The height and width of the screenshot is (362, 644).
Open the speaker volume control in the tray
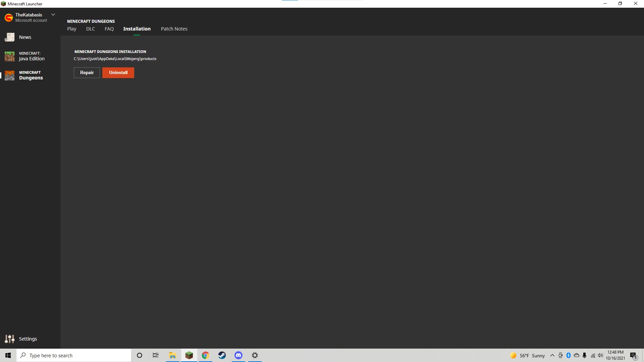tap(600, 355)
